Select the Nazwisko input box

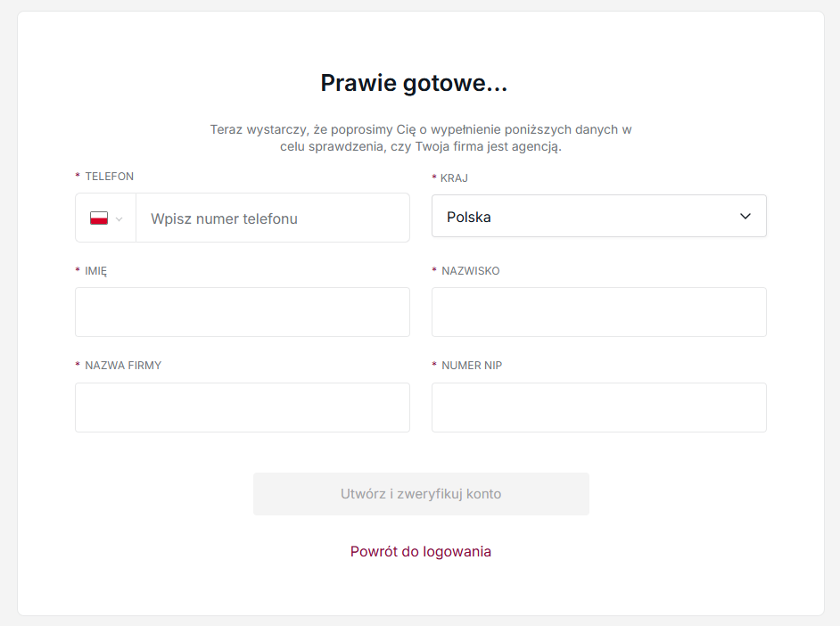coord(598,312)
